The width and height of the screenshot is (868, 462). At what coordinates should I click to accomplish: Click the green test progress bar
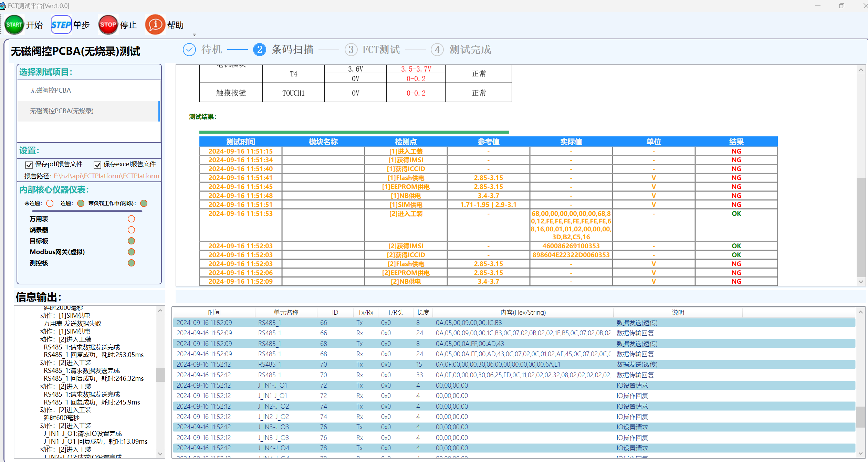[354, 132]
